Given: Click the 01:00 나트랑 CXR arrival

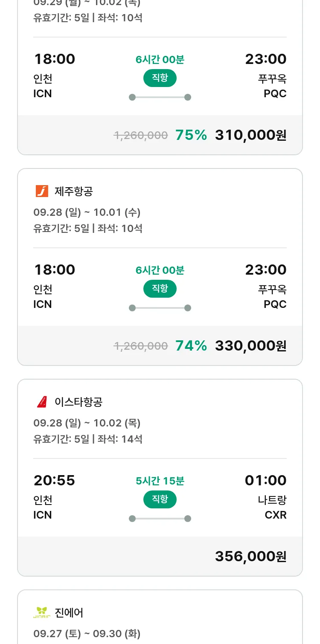Looking at the screenshot, I should coord(265,481).
